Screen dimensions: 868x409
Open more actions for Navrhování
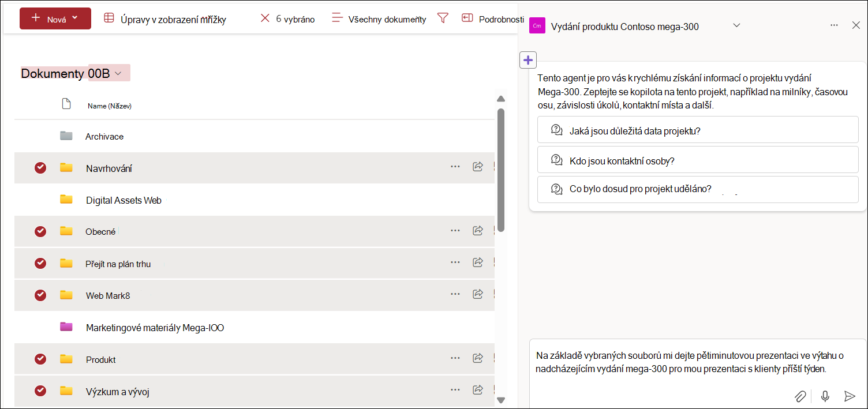click(455, 166)
